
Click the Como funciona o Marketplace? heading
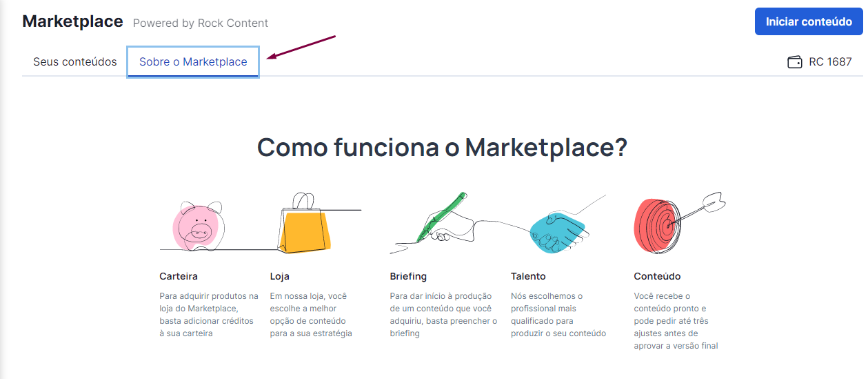[442, 148]
